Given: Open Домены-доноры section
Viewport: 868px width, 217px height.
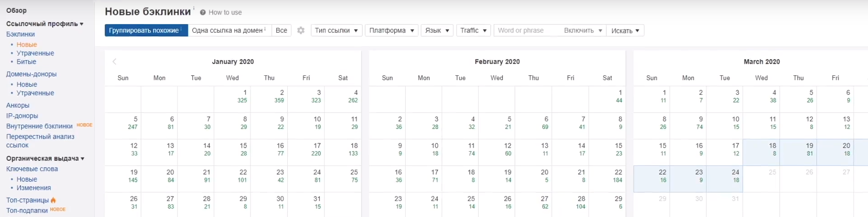Looking at the screenshot, I should (31, 74).
